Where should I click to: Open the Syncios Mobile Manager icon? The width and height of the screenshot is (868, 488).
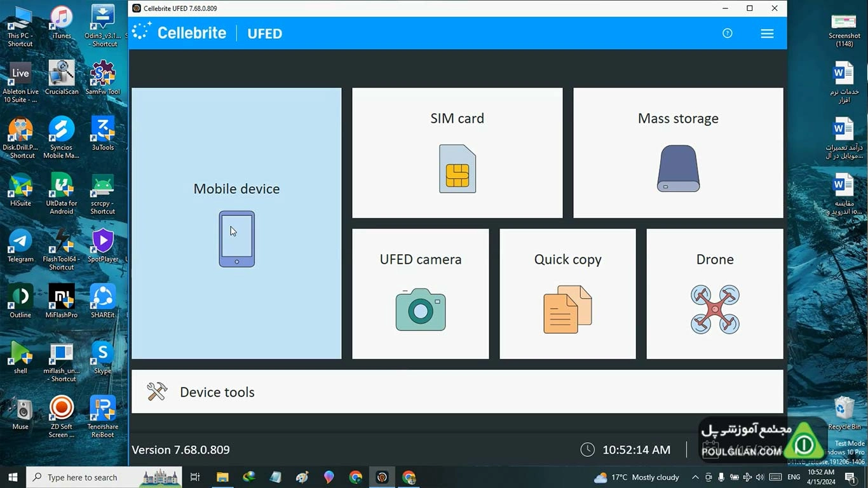coord(62,138)
